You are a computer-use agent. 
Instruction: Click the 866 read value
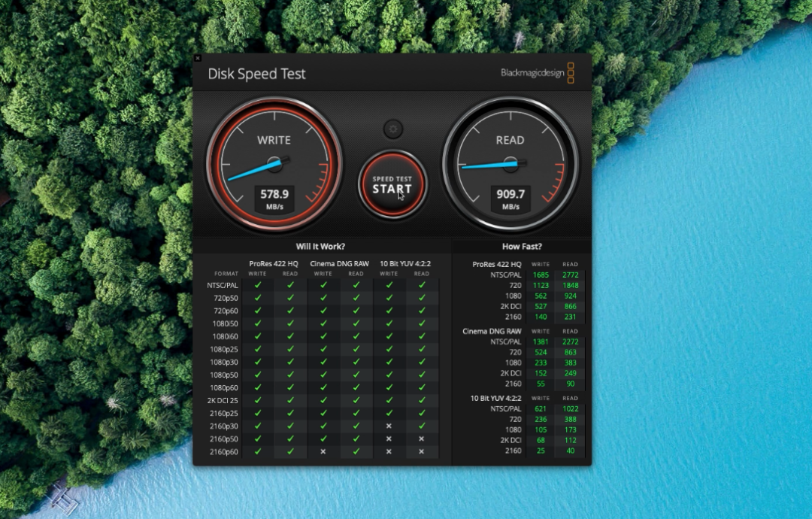(x=570, y=306)
